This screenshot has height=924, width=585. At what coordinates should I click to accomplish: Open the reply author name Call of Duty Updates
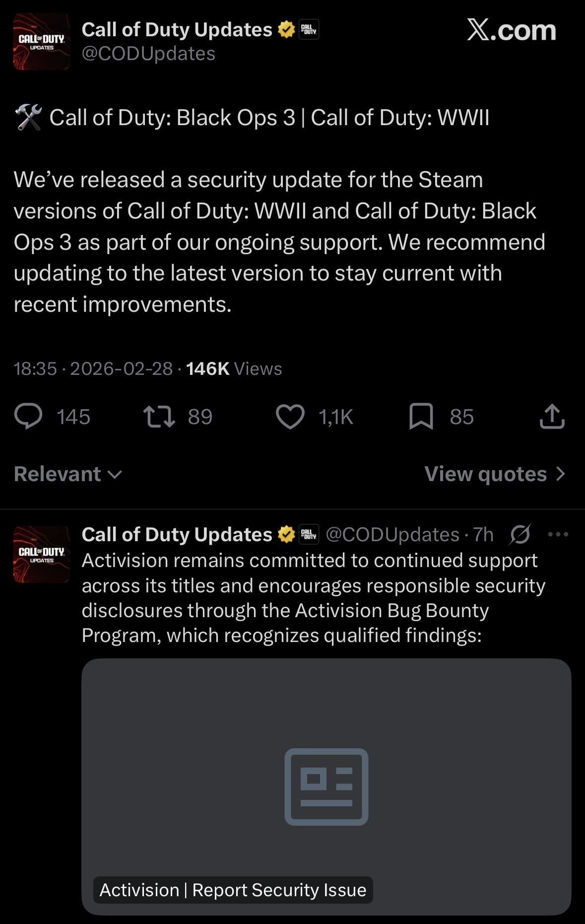(177, 535)
